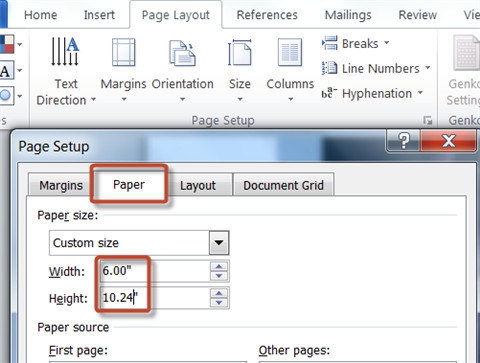Click the Width input field
The height and width of the screenshot is (363, 480).
pyautogui.click(x=155, y=271)
